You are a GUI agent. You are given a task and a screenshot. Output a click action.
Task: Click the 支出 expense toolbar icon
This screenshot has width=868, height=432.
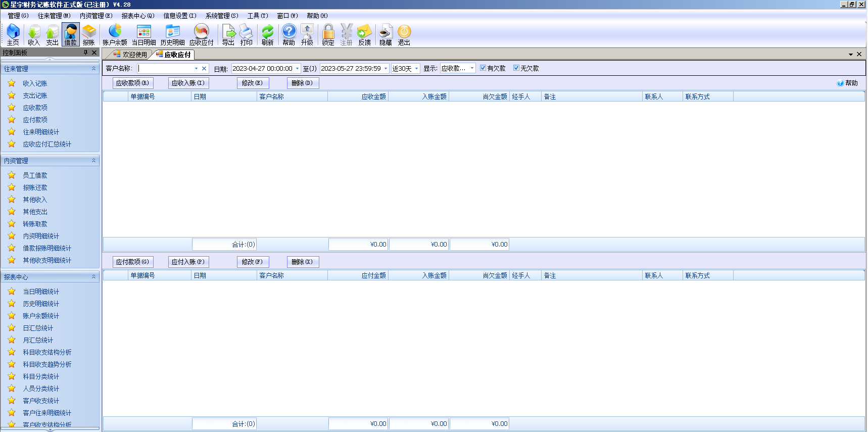click(52, 35)
